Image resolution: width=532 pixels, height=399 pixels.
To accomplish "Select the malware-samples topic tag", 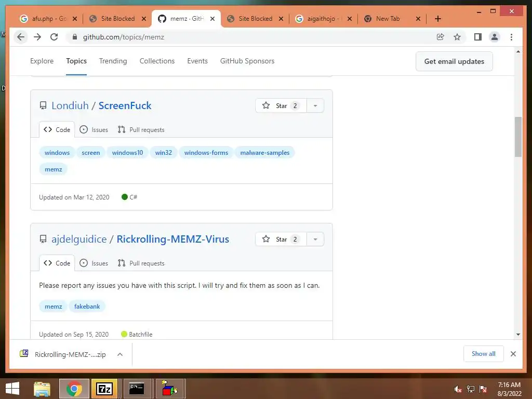I will click(265, 153).
